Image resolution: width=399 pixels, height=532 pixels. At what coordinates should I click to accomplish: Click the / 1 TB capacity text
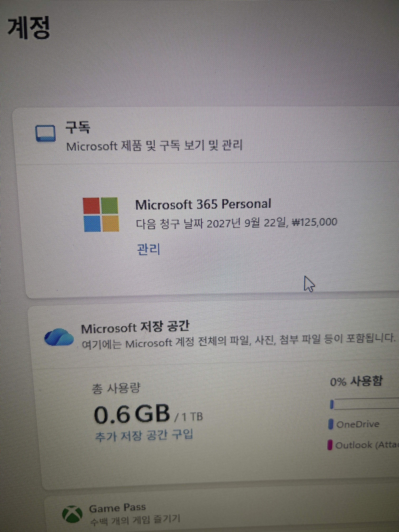[189, 417]
